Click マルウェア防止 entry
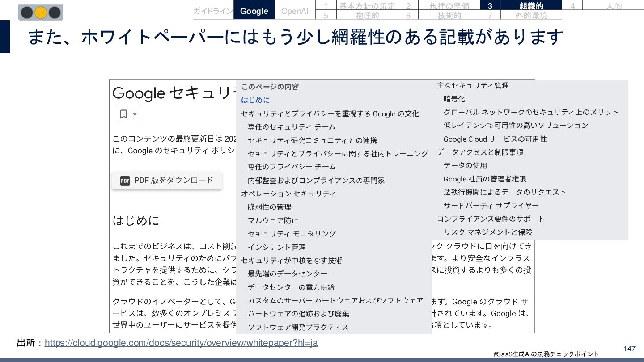The height and width of the screenshot is (362, 644). [273, 220]
